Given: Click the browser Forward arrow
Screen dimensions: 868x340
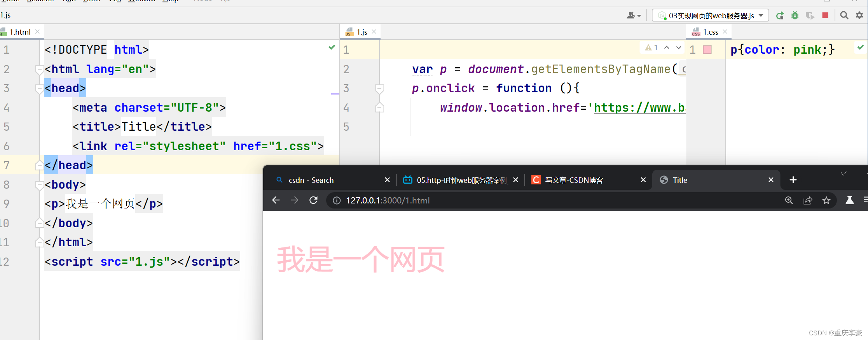Looking at the screenshot, I should (x=295, y=200).
